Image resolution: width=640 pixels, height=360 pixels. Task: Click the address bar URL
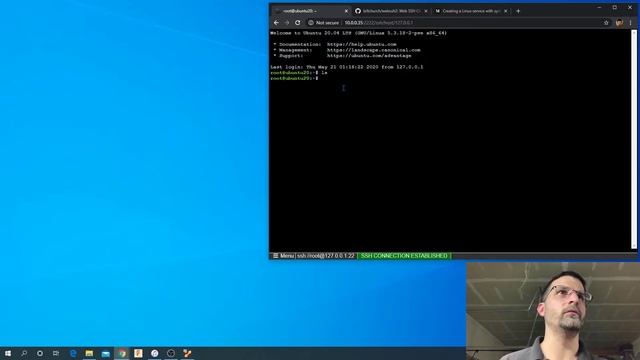[379, 23]
